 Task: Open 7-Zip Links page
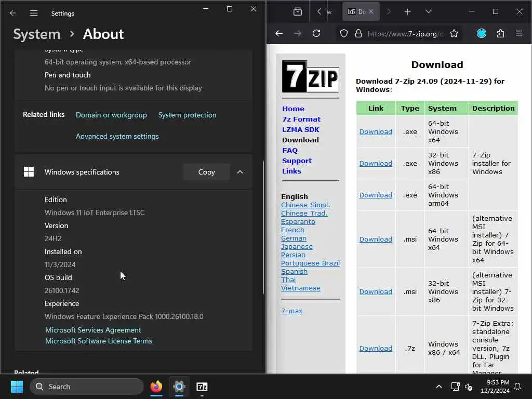coord(291,171)
